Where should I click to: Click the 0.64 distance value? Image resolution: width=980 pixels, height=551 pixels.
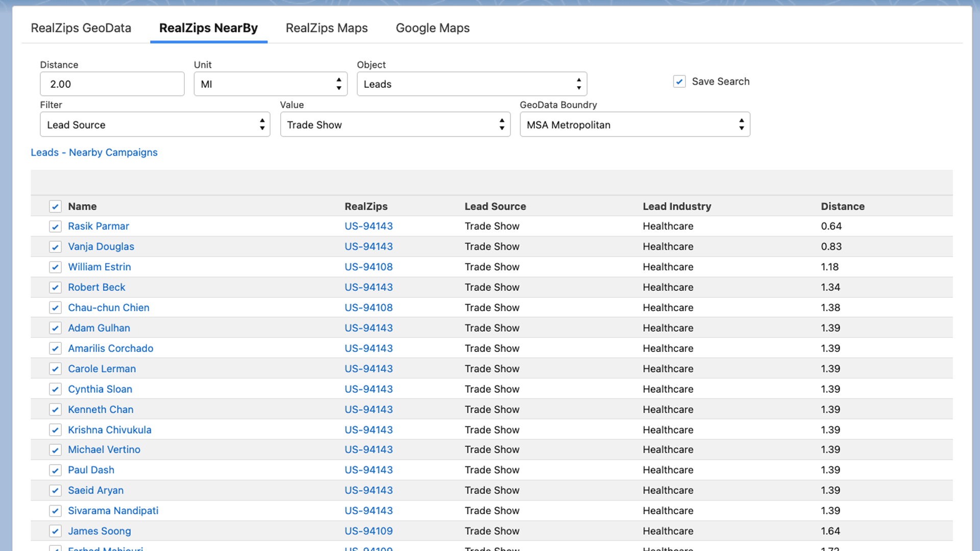click(831, 226)
